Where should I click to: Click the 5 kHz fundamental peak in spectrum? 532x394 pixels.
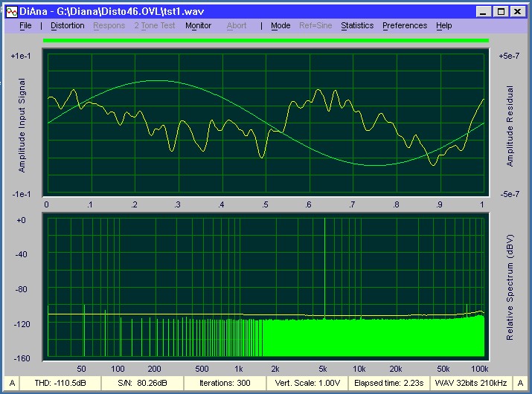[x=324, y=268]
